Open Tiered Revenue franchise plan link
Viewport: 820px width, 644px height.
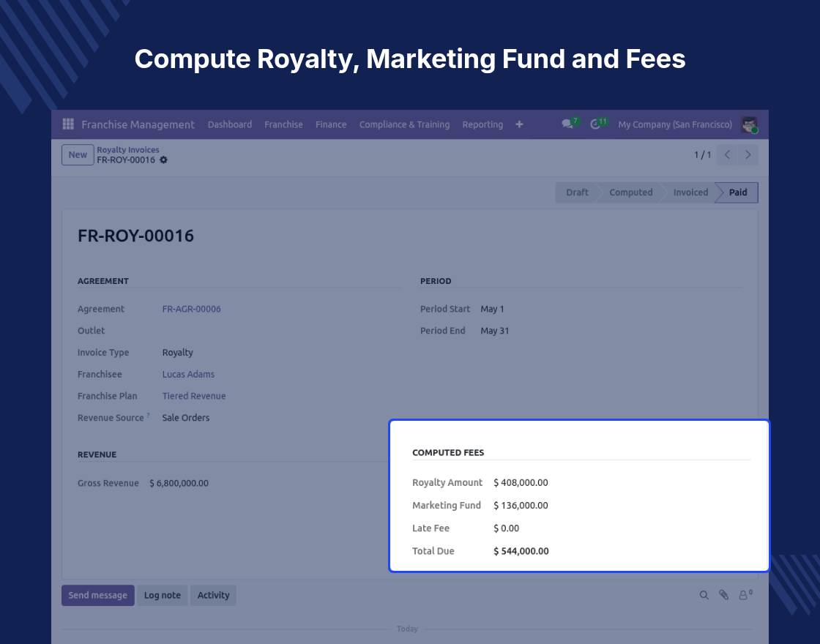click(x=194, y=396)
